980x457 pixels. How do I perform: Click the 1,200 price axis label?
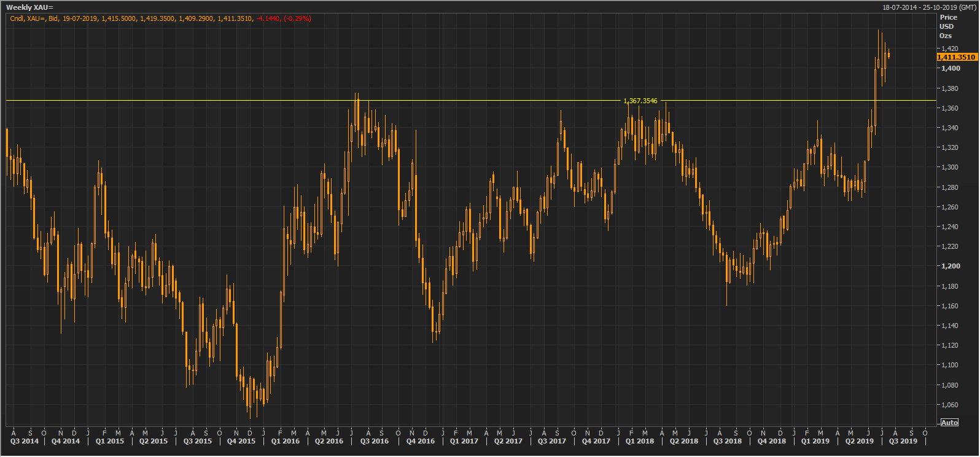951,267
